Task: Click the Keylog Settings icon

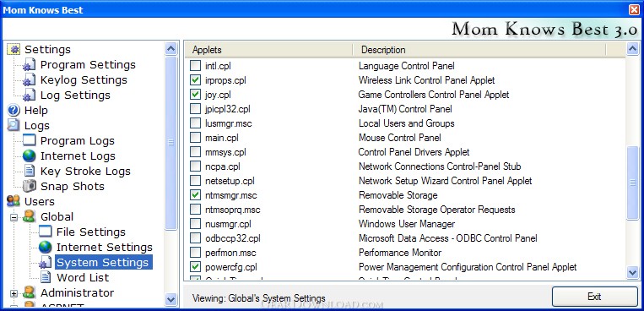Action: click(x=30, y=80)
